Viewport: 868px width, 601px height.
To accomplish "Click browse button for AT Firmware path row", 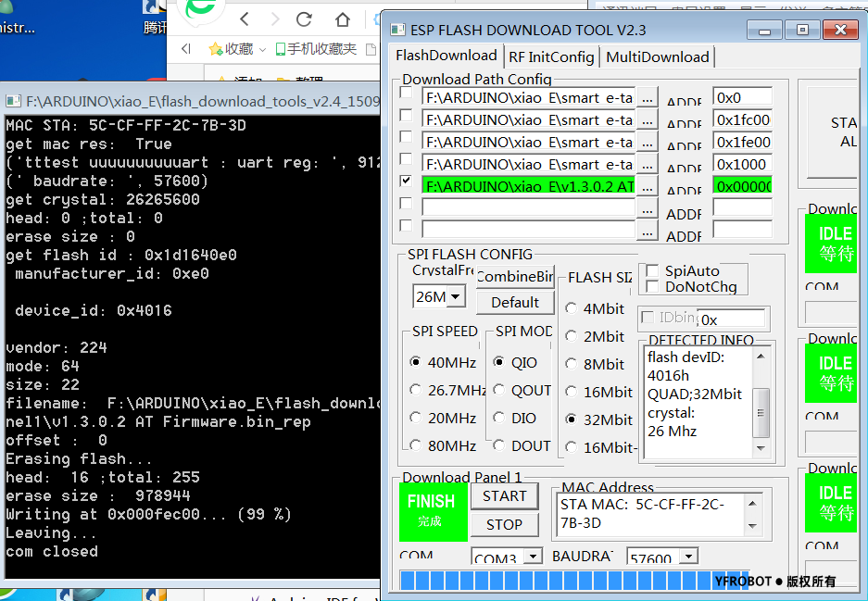I will 647,185.
